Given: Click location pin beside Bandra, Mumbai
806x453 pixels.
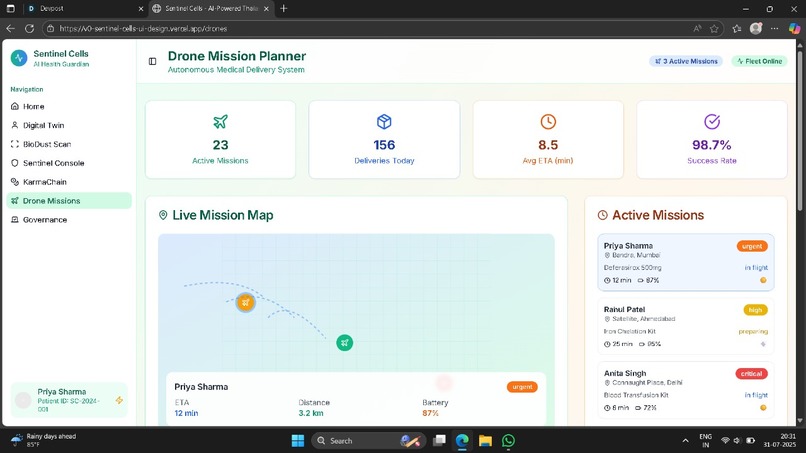Looking at the screenshot, I should [x=607, y=255].
